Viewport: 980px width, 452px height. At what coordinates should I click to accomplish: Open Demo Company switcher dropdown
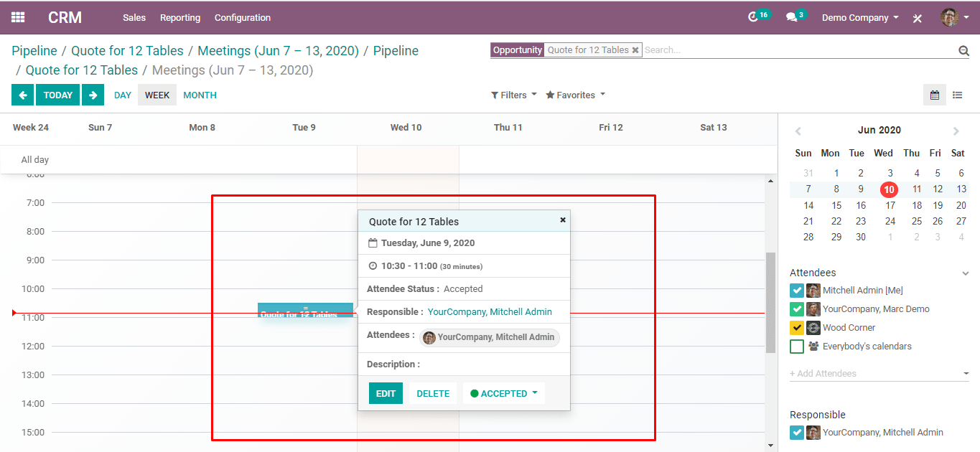pyautogui.click(x=860, y=17)
